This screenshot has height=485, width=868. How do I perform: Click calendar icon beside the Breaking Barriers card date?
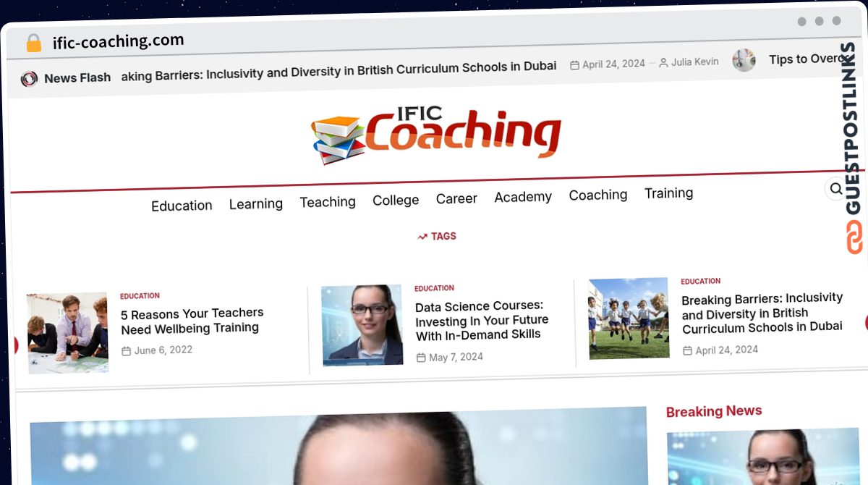[687, 351]
